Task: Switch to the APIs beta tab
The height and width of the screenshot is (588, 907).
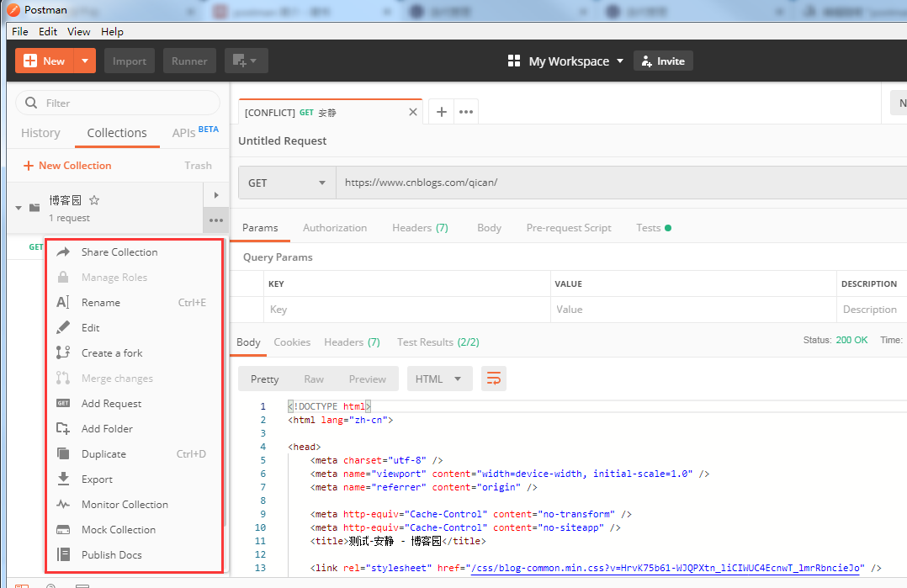Action: click(x=195, y=132)
